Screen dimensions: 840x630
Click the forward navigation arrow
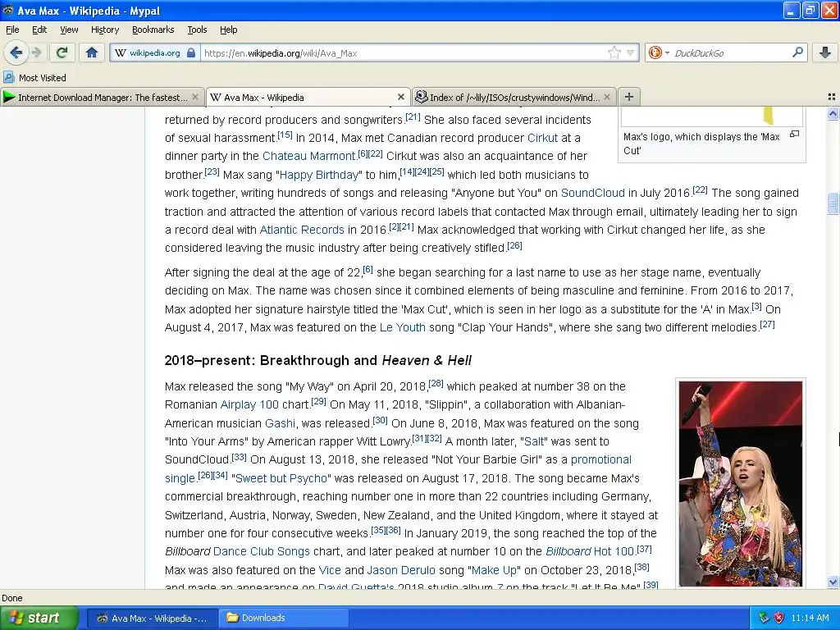36,52
